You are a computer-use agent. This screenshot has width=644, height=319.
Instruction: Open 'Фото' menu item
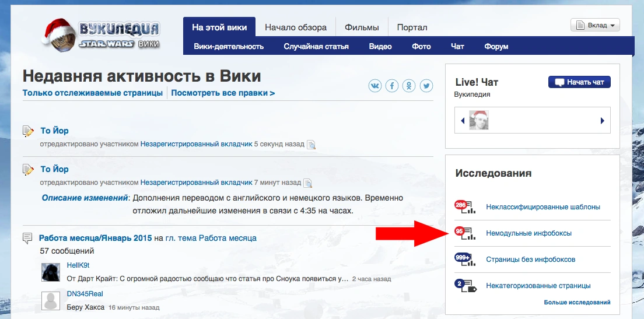coord(421,47)
